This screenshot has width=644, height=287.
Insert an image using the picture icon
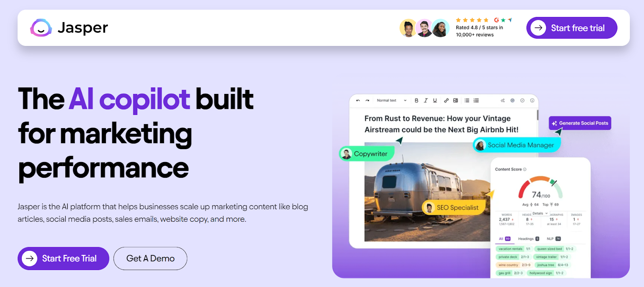456,100
